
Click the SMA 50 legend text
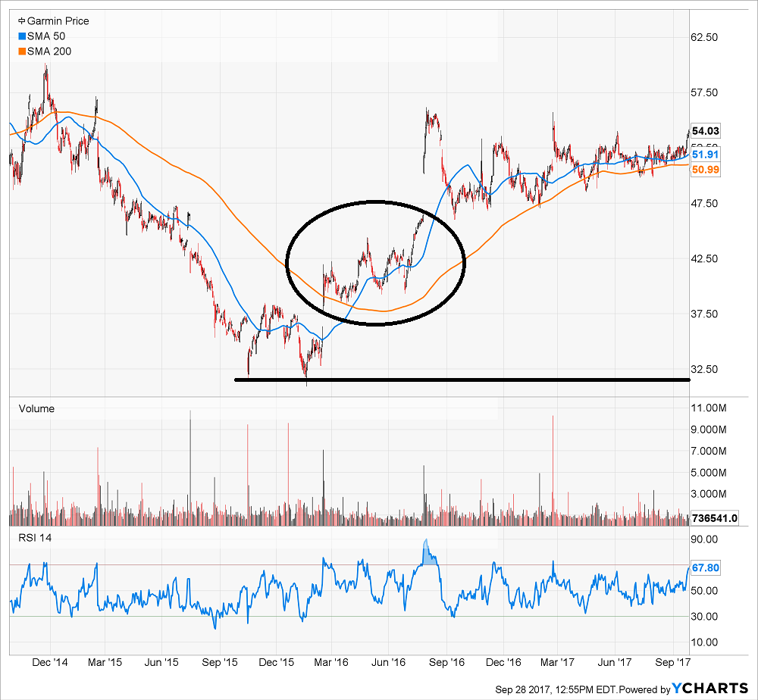click(x=46, y=36)
